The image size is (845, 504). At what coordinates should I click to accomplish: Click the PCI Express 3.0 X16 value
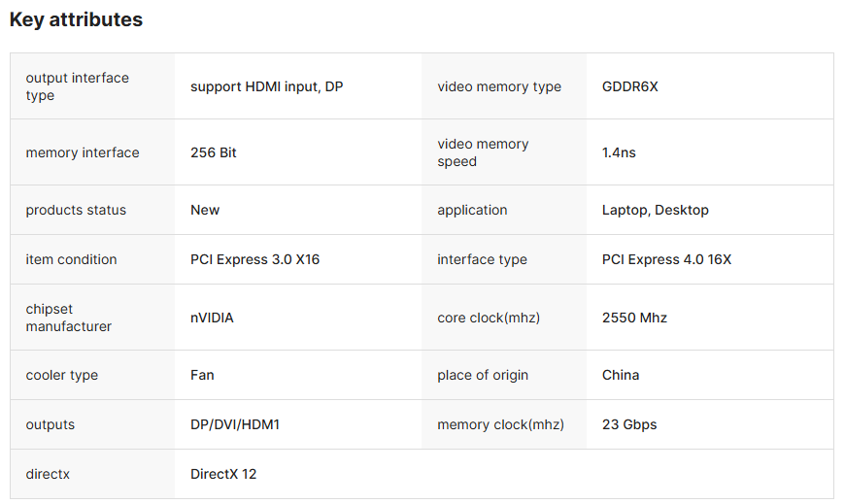point(254,259)
